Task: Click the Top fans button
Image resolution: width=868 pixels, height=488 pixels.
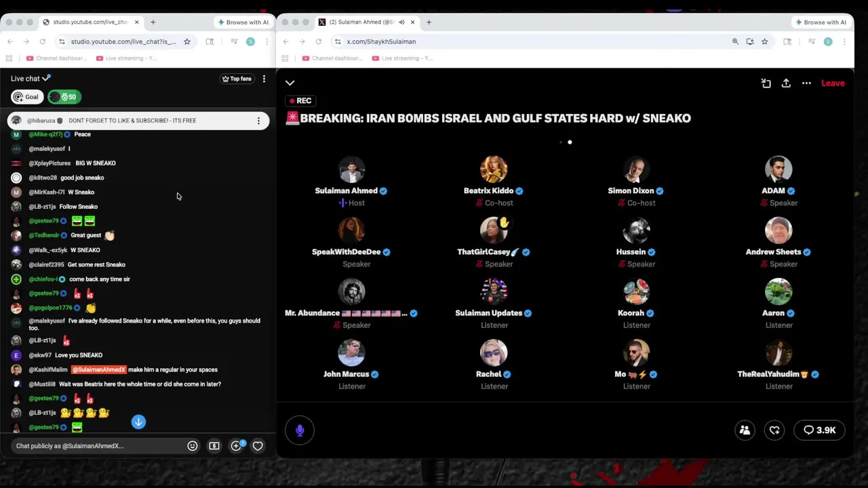Action: point(237,79)
